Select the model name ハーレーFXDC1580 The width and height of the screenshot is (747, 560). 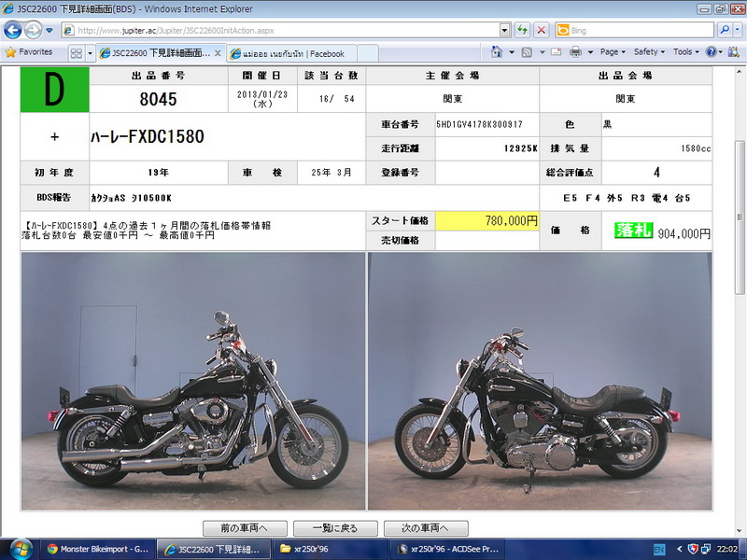click(x=148, y=137)
